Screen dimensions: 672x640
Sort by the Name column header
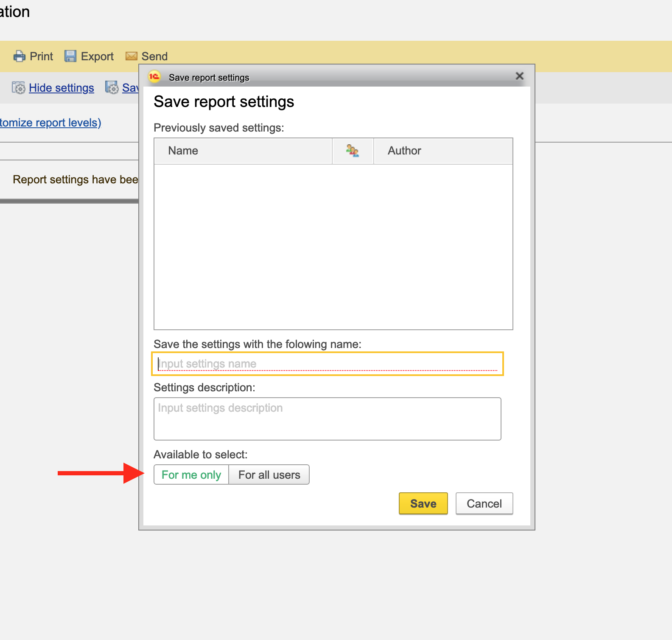click(x=243, y=151)
